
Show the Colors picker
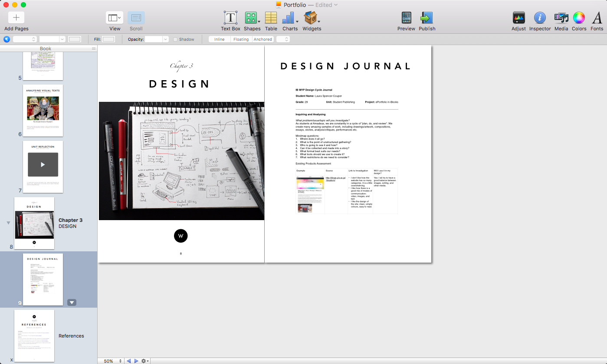click(579, 18)
